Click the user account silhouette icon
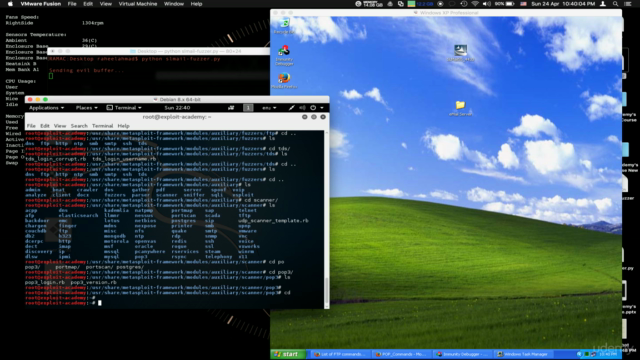This screenshot has width=640, height=360. click(x=603, y=4)
